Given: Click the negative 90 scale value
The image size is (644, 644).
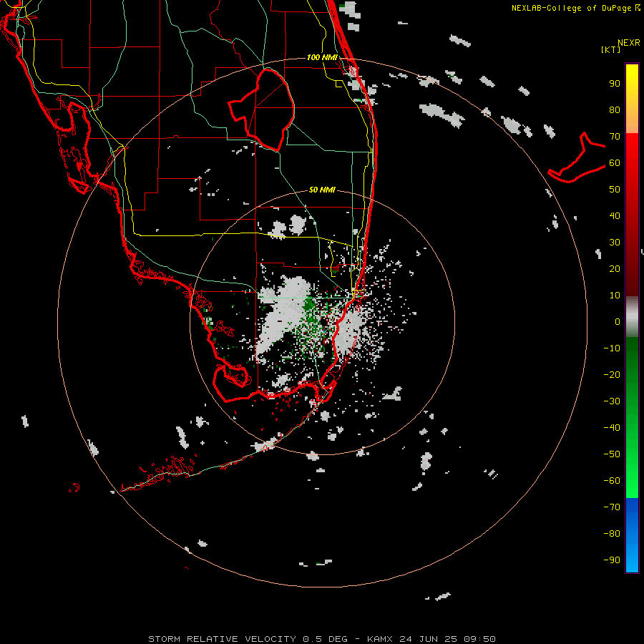Looking at the screenshot, I should click(612, 560).
